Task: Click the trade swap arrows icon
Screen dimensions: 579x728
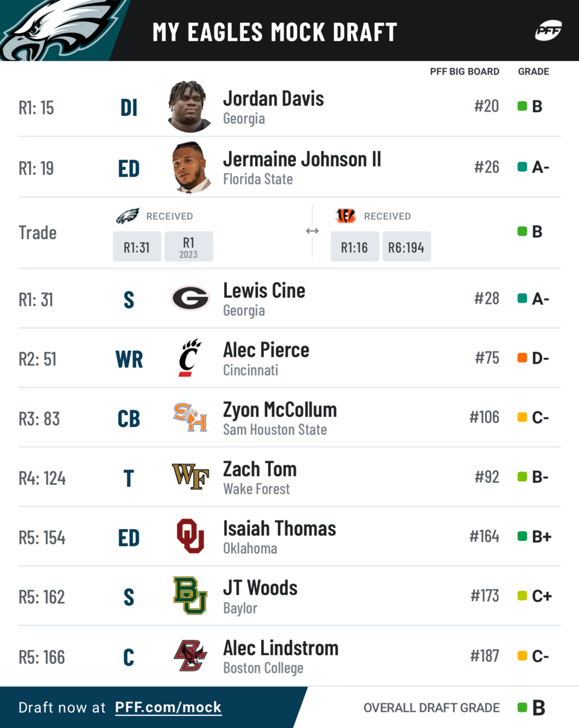Action: [x=312, y=231]
